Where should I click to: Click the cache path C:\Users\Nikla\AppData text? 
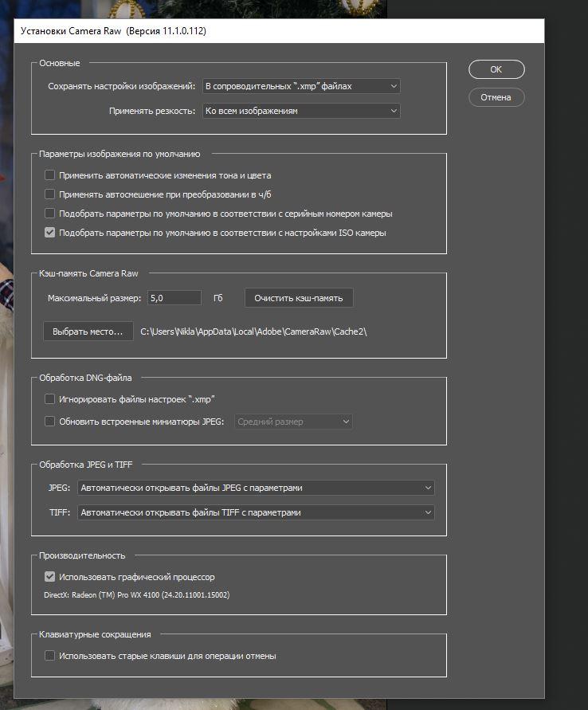coord(253,331)
